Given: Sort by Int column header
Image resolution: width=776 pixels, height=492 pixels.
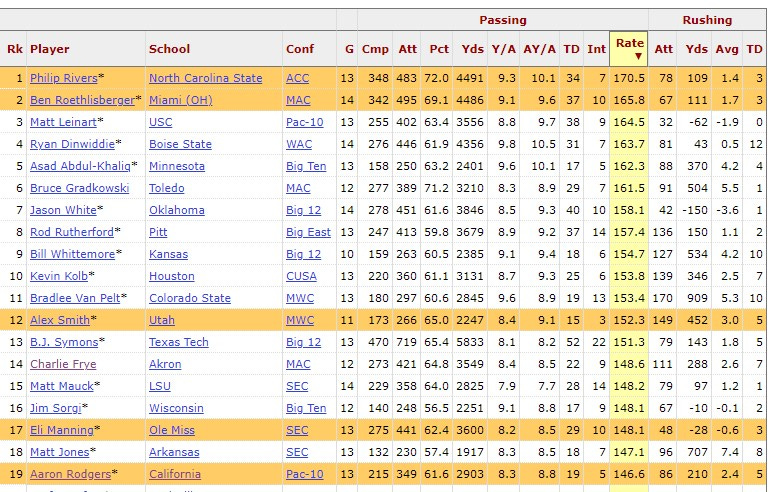Looking at the screenshot, I should point(596,49).
